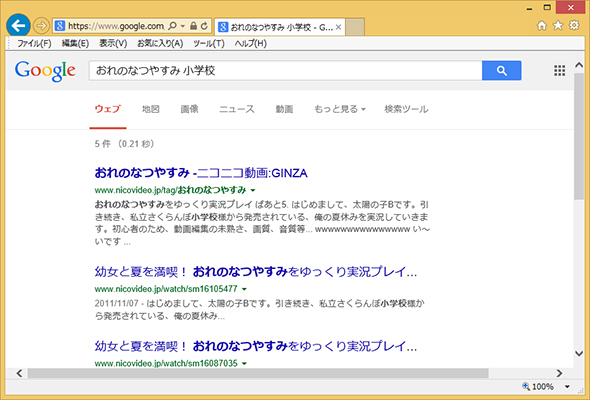Minimize the browser window
Image resolution: width=590 pixels, height=400 pixels.
[x=529, y=8]
